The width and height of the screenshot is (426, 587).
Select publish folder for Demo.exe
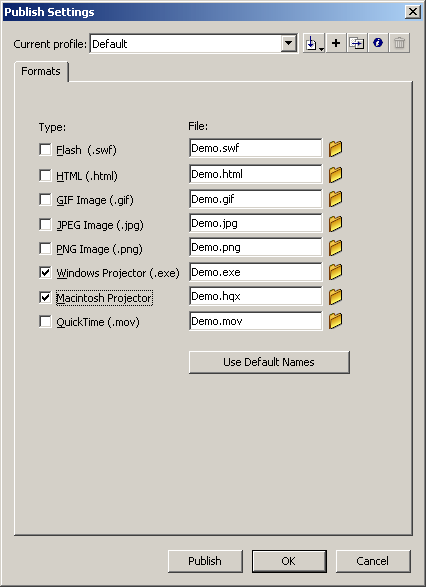(335, 272)
